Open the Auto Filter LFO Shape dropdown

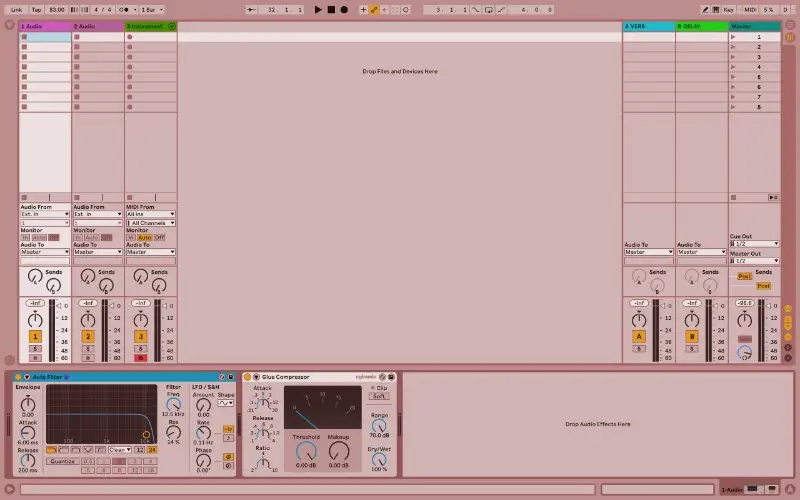click(x=225, y=402)
